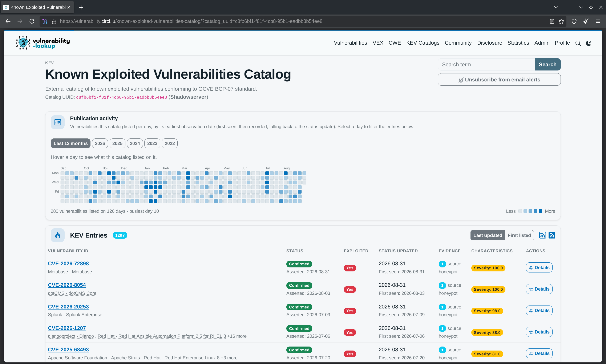The image size is (606, 364).
Task: Open Details for CVE-2026-8054
Action: (539, 289)
